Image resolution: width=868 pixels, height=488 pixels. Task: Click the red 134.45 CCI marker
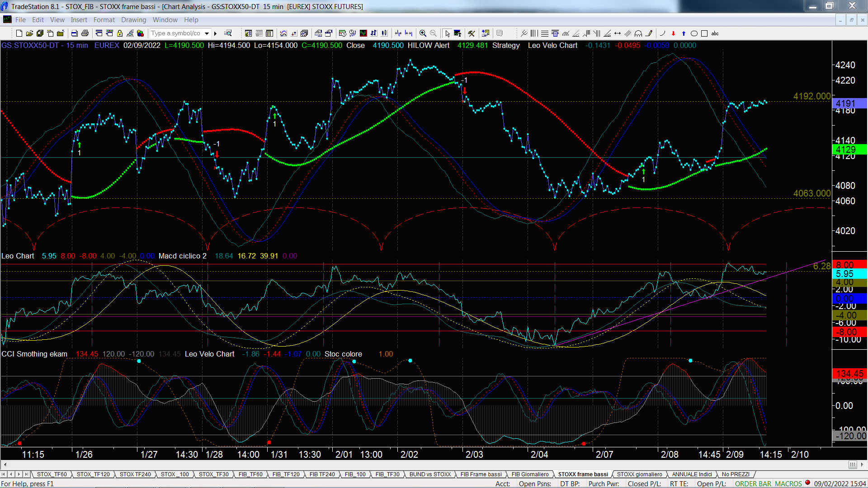pyautogui.click(x=849, y=374)
